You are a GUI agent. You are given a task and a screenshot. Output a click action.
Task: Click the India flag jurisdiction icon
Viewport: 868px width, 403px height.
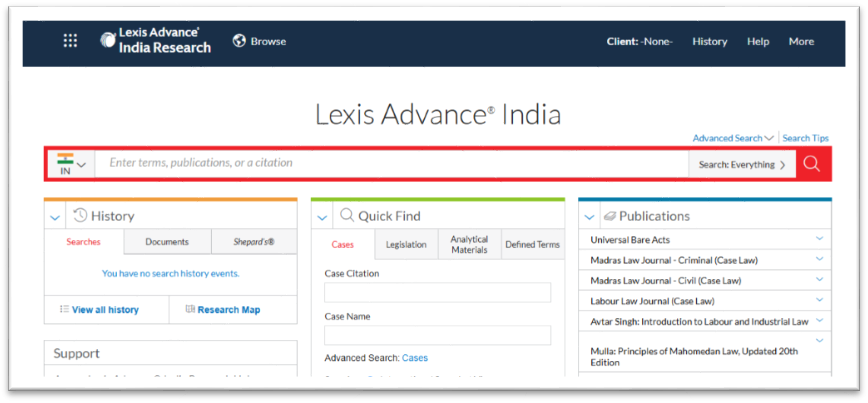[x=65, y=158]
